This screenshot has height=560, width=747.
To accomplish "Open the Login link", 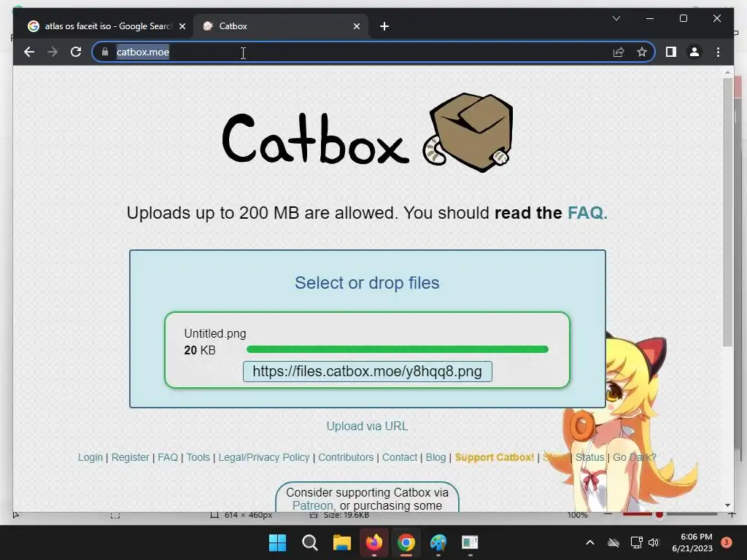I will click(x=90, y=458).
